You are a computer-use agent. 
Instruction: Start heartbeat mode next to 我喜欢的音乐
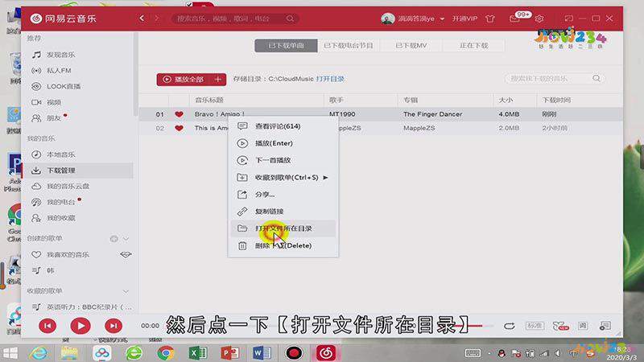(126, 255)
